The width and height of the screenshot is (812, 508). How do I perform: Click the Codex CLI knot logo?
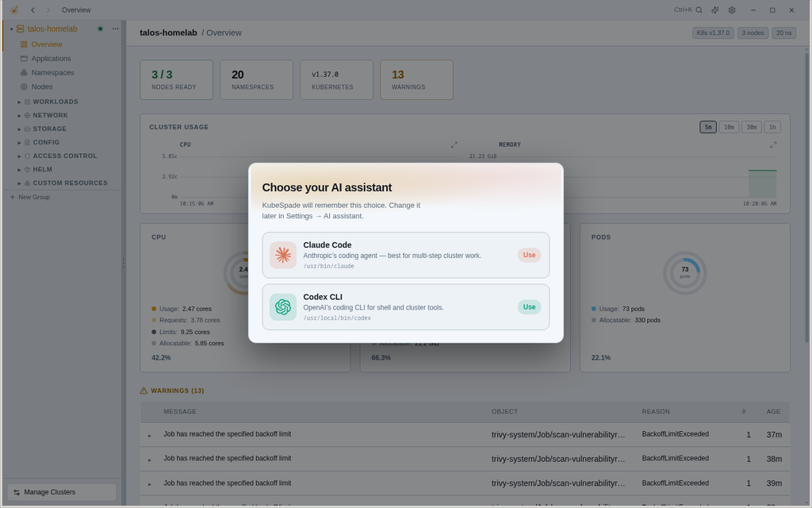[283, 307]
